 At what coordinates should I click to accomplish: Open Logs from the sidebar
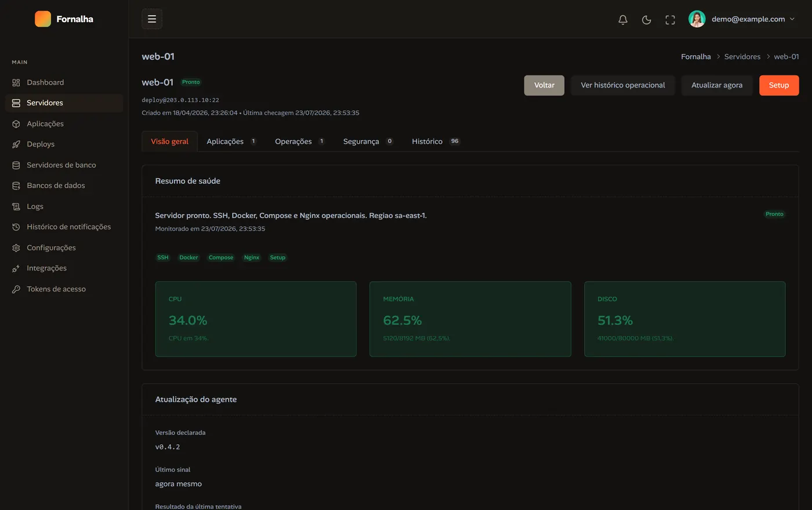coord(64,206)
